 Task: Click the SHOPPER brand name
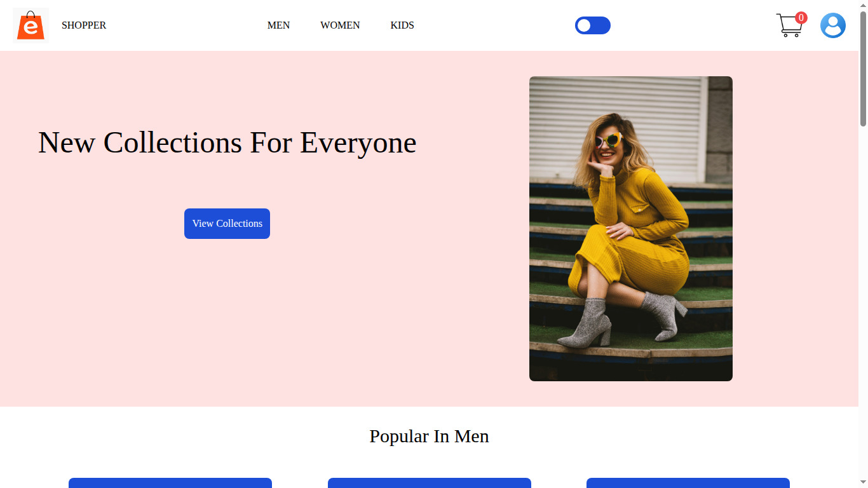tap(84, 25)
